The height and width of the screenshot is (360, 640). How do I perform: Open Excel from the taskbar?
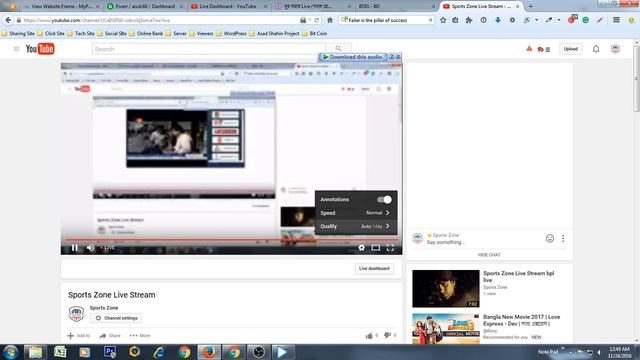pyautogui.click(x=60, y=352)
